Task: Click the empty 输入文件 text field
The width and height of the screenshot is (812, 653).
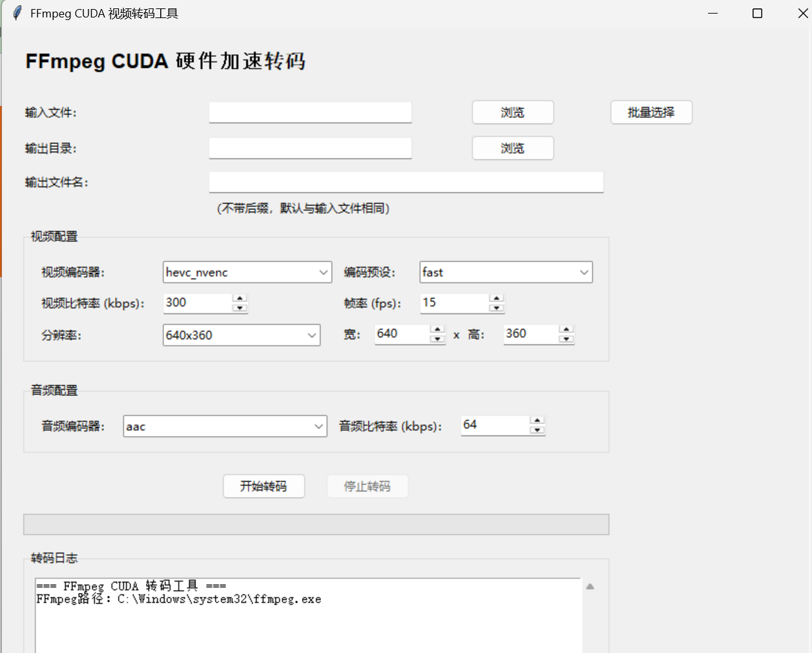Action: (x=310, y=112)
